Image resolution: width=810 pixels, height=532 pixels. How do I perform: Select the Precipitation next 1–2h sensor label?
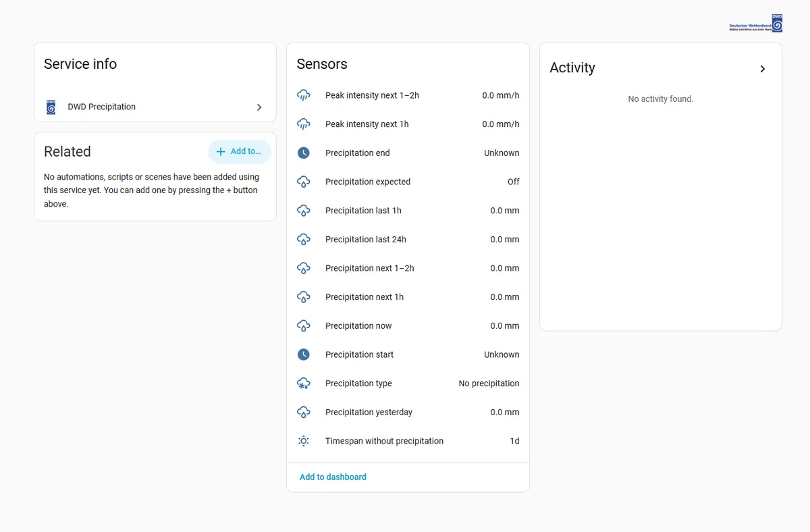tap(370, 268)
